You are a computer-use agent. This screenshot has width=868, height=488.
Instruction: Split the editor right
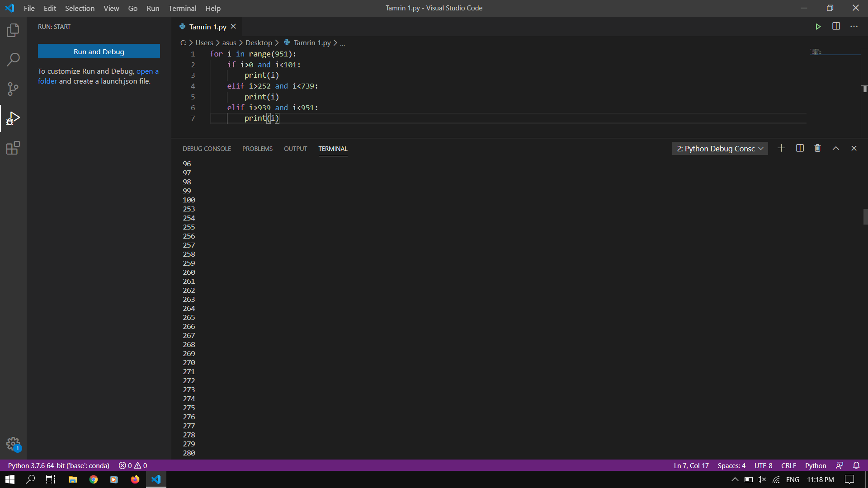[836, 26]
